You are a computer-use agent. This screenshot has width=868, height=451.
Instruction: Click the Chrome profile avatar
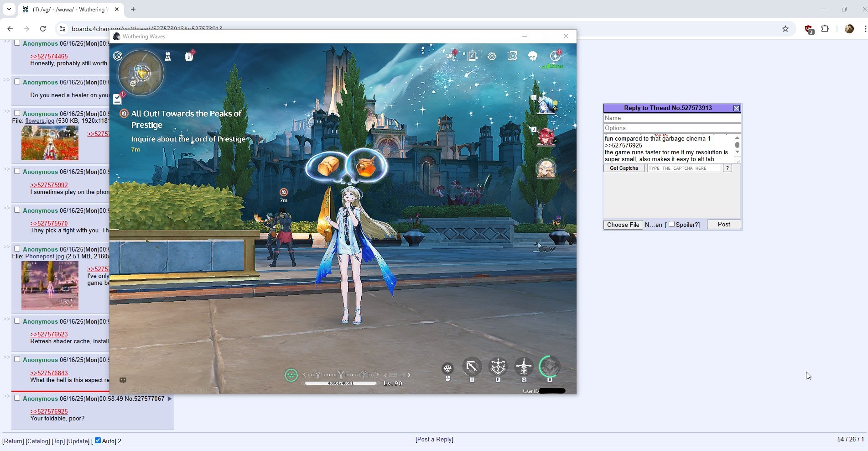tap(849, 29)
